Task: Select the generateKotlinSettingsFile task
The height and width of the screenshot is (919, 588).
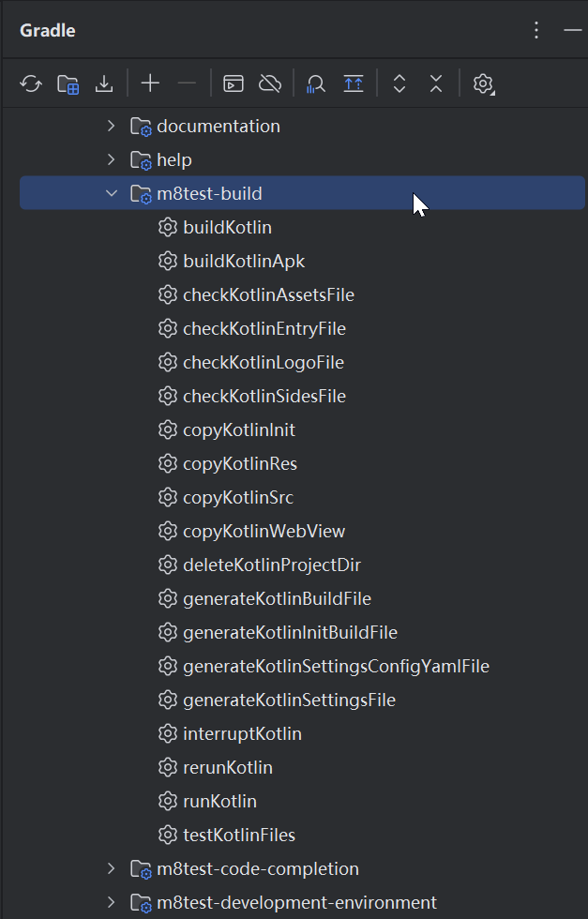Action: coord(289,700)
